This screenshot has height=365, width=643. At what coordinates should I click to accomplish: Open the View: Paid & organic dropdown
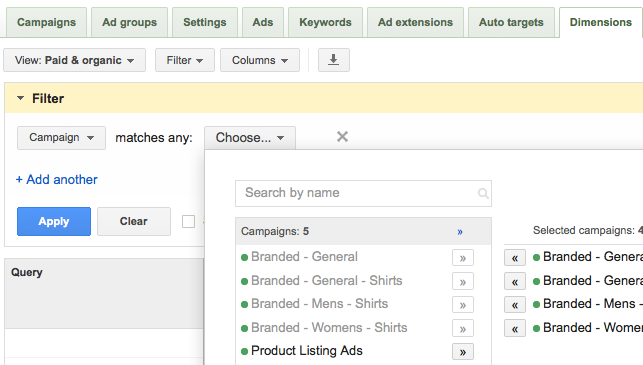75,60
